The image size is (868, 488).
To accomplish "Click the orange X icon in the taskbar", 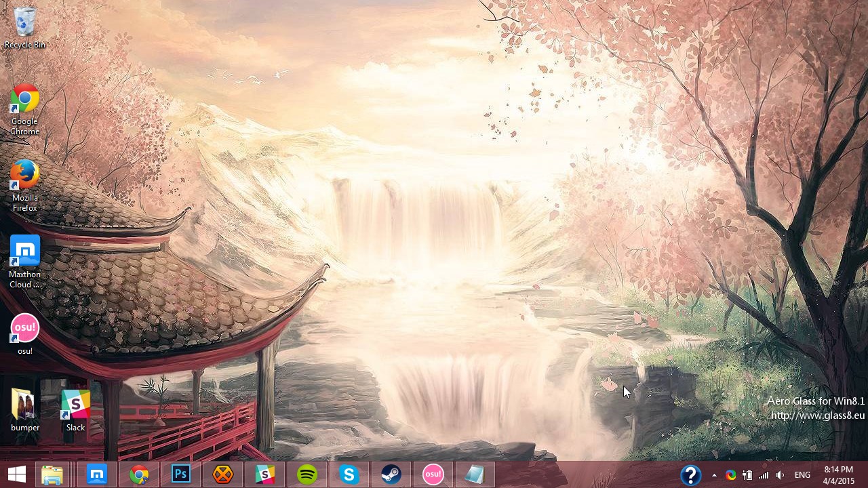I will pos(223,475).
